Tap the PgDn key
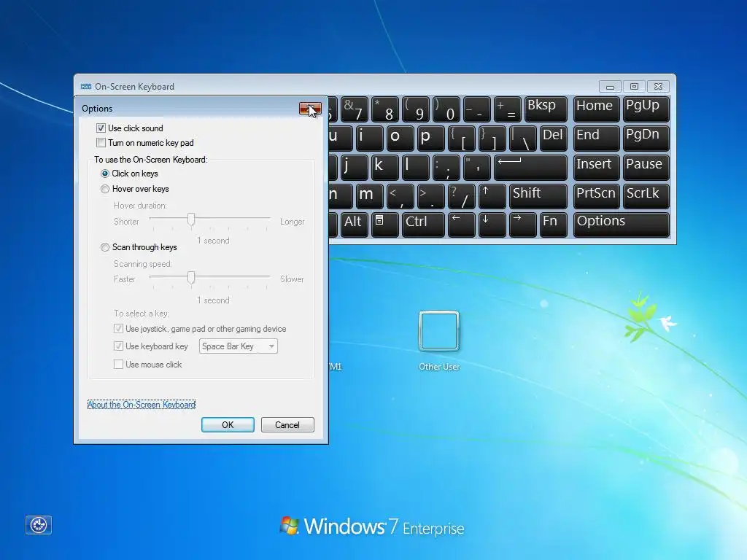 point(646,138)
